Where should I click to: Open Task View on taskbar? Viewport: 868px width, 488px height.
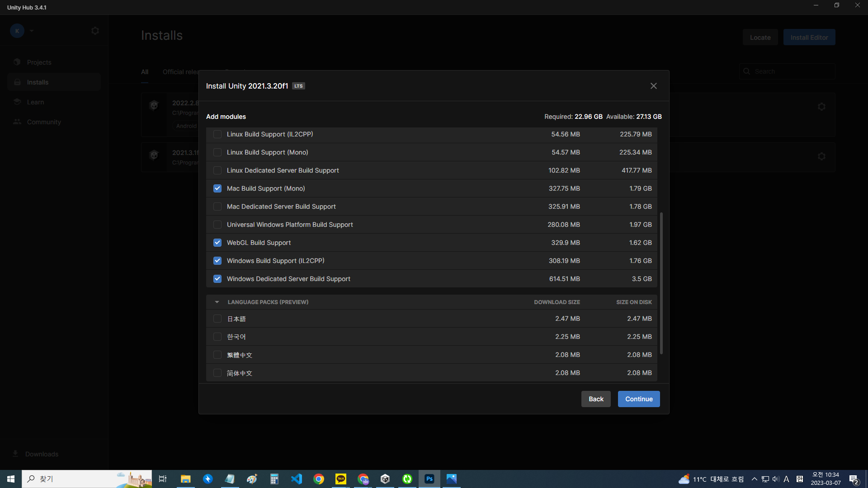[163, 479]
